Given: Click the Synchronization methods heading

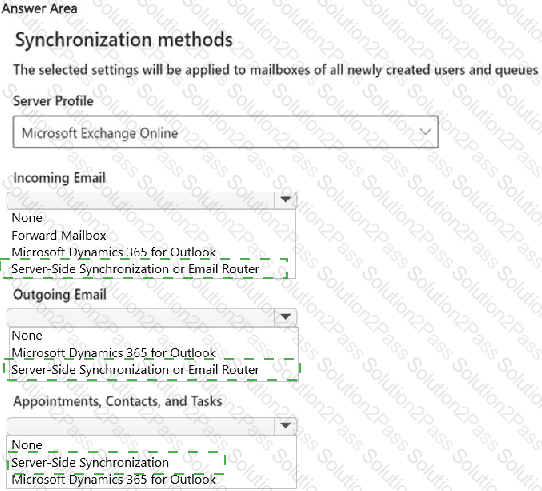Looking at the screenshot, I should pyautogui.click(x=124, y=40).
